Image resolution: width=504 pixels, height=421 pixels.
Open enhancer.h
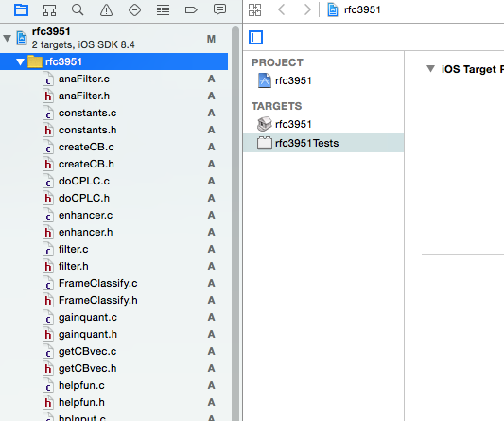coord(85,232)
